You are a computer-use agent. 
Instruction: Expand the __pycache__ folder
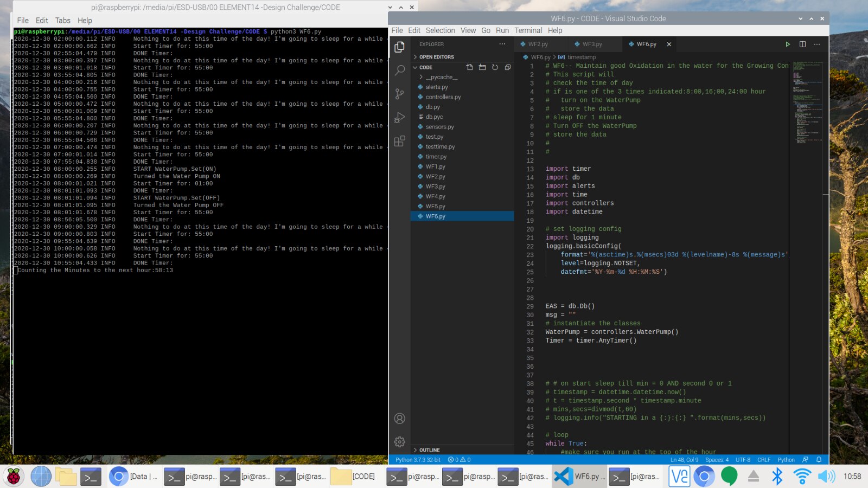tap(441, 77)
